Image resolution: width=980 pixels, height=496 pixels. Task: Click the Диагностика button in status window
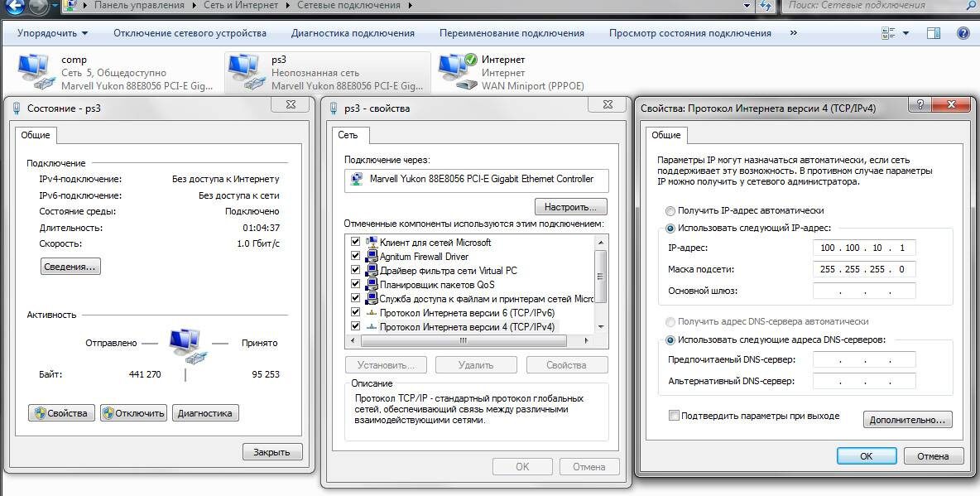point(205,413)
